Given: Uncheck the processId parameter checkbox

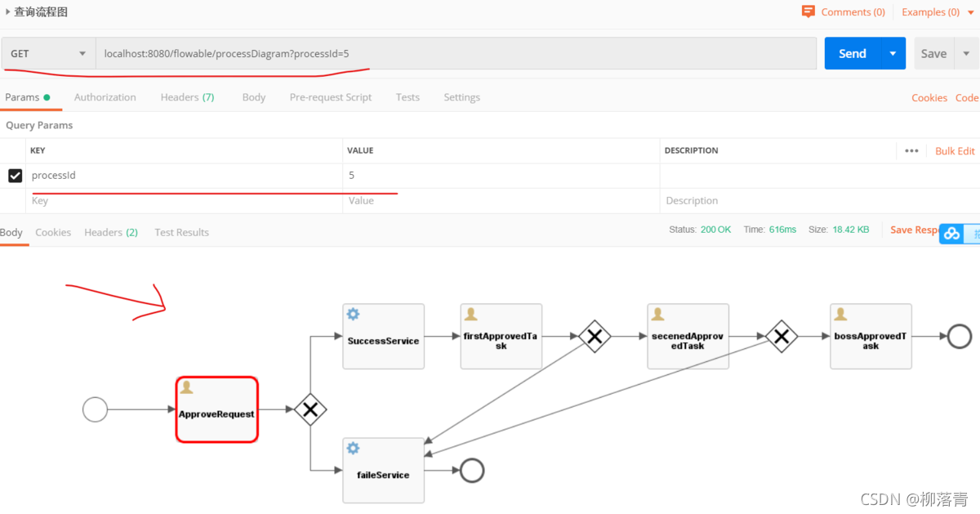Looking at the screenshot, I should pyautogui.click(x=15, y=176).
